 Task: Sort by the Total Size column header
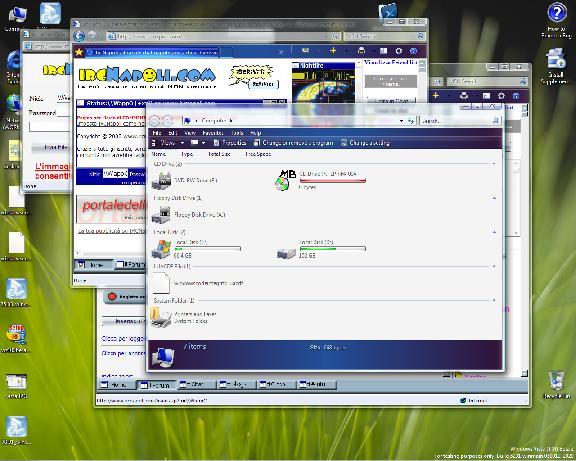(219, 154)
